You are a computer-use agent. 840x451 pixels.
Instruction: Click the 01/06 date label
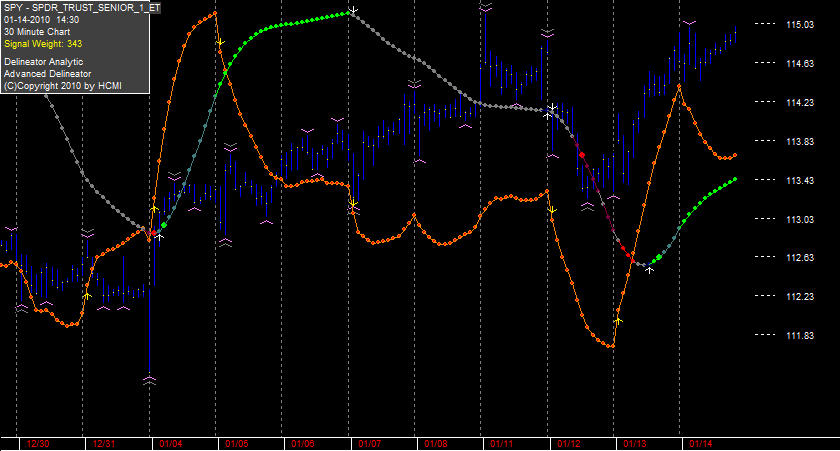point(303,444)
